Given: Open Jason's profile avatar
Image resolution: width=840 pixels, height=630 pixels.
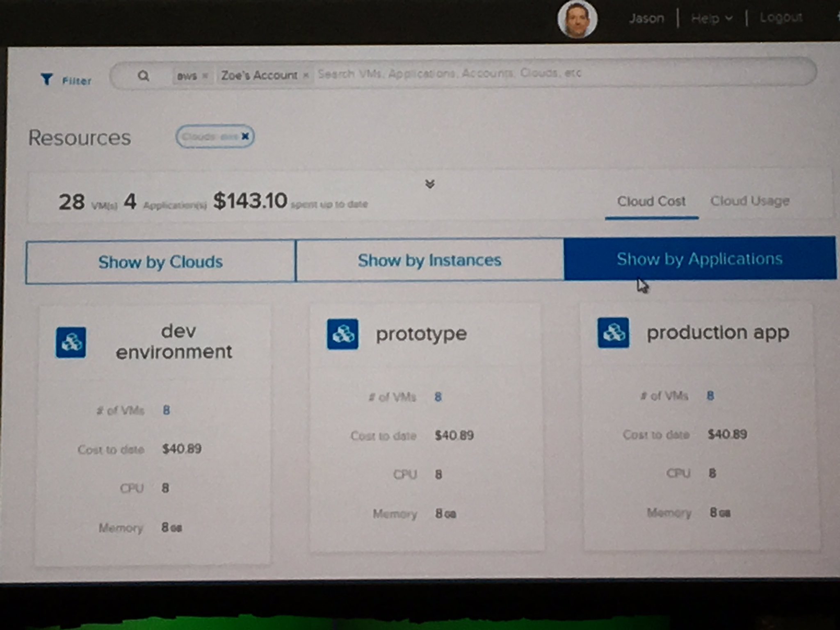Looking at the screenshot, I should [x=577, y=20].
